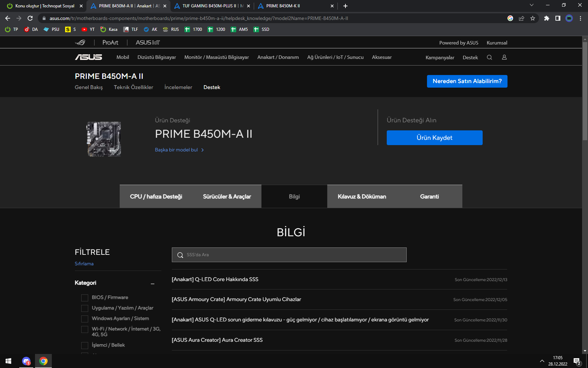Image resolution: width=588 pixels, height=368 pixels.
Task: Show hidden system tray icons
Action: click(x=542, y=361)
